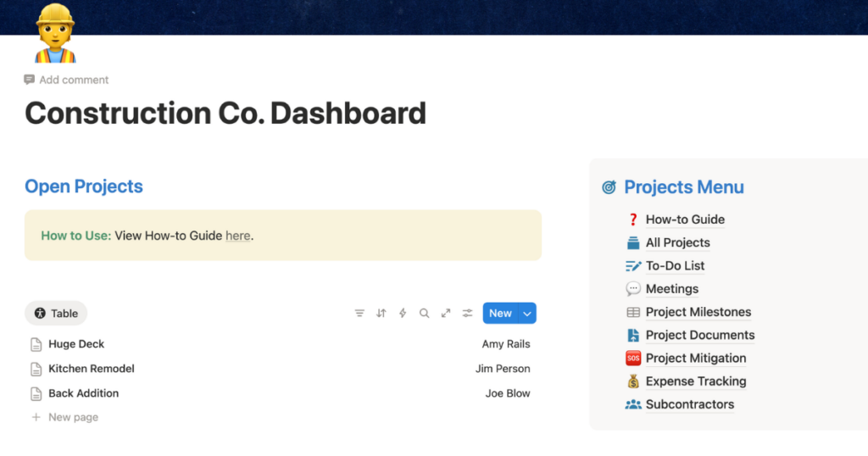Click the construction worker page icon

click(x=55, y=34)
